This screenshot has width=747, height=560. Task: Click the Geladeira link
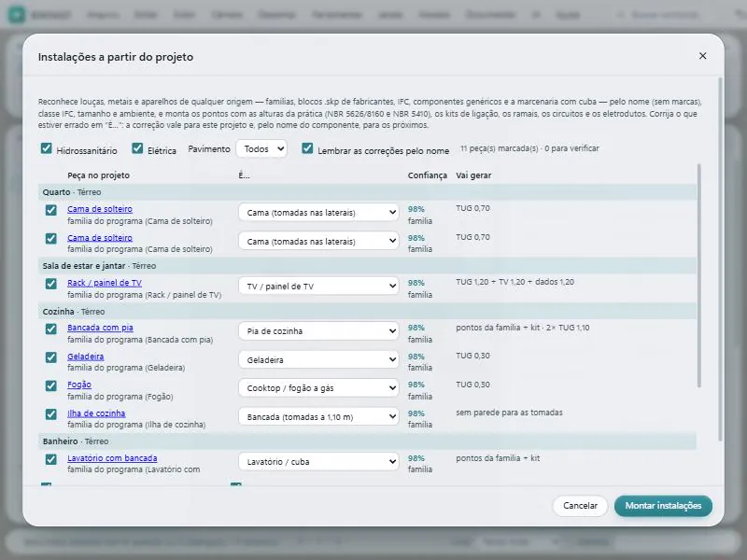click(85, 357)
